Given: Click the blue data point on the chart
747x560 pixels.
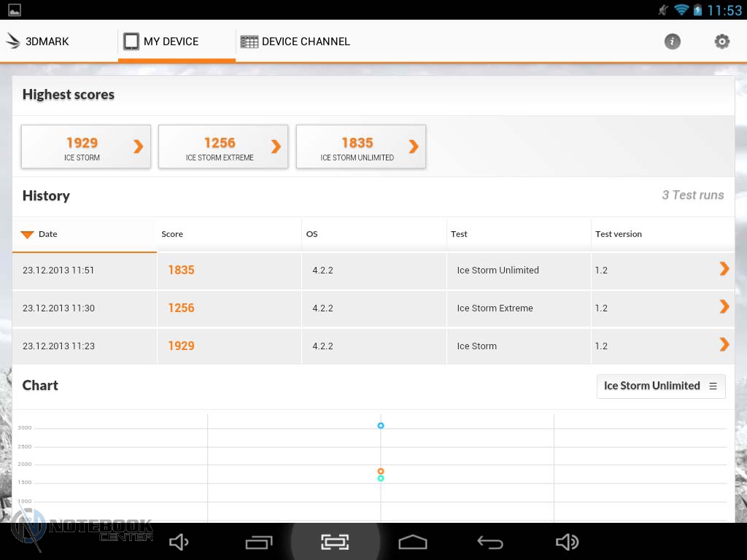Looking at the screenshot, I should [x=381, y=425].
